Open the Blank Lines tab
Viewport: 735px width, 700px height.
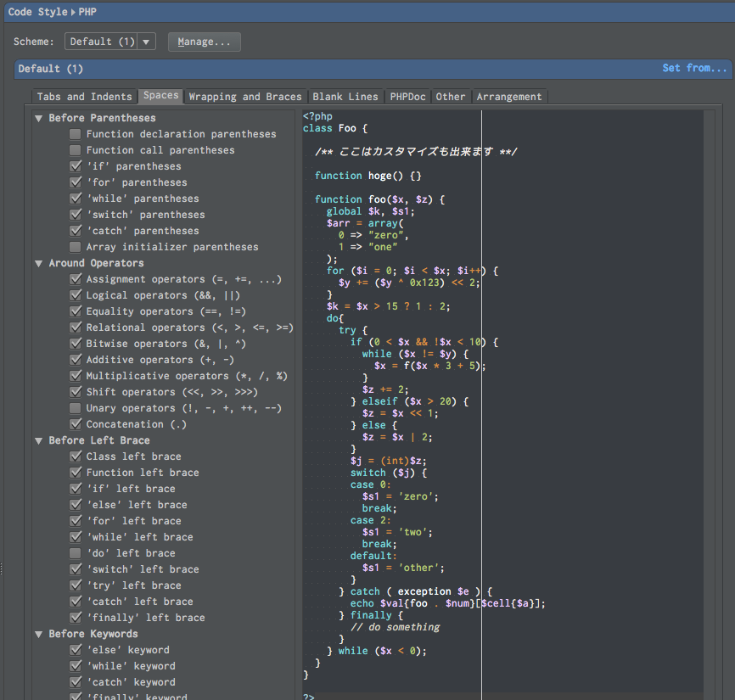tap(345, 97)
